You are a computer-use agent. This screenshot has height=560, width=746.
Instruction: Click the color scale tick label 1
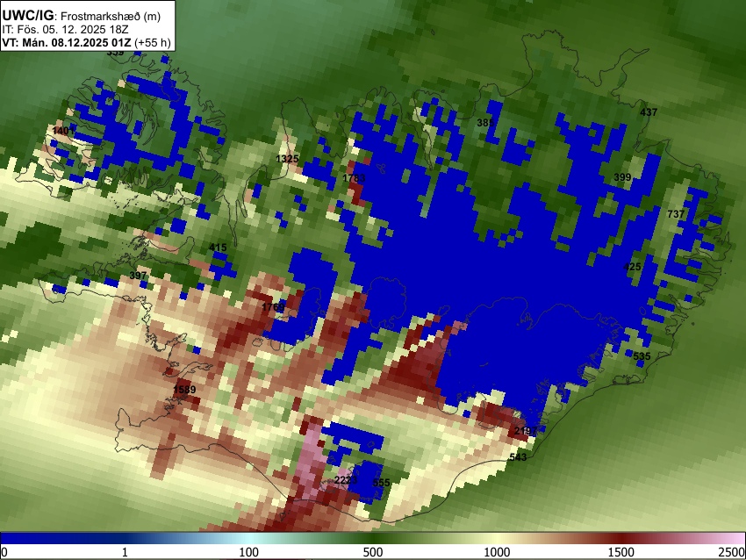point(125,552)
